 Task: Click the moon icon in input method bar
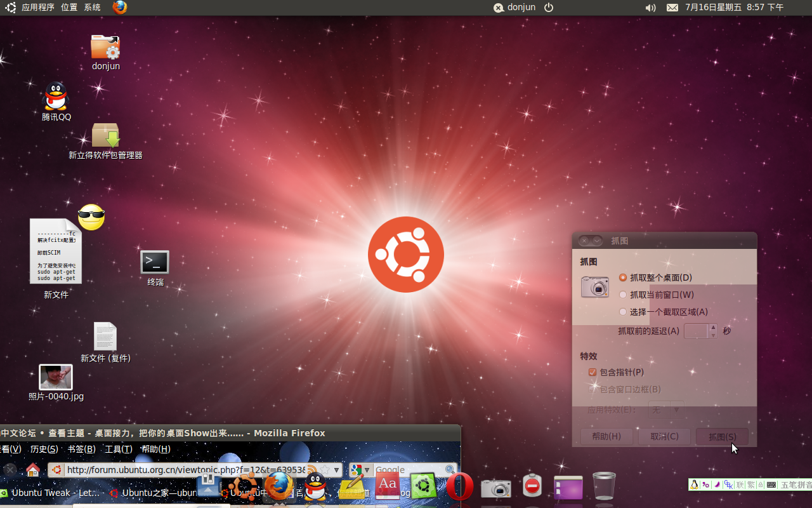click(717, 485)
